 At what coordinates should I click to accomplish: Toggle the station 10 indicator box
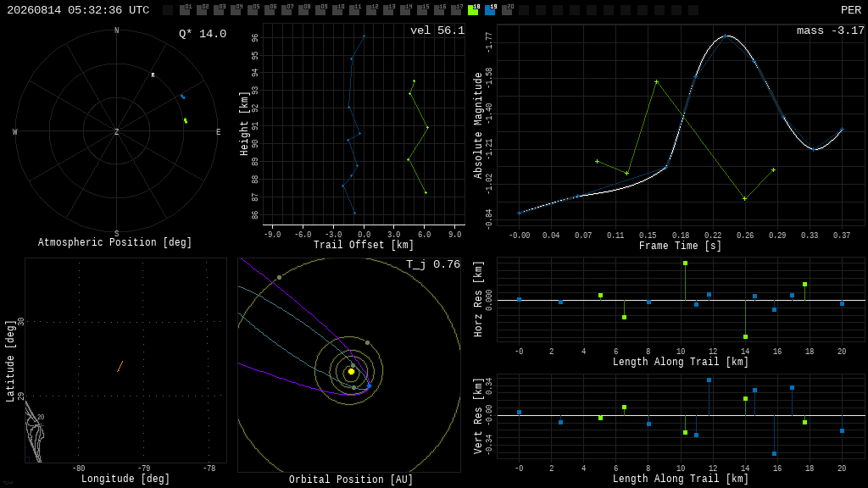337,10
